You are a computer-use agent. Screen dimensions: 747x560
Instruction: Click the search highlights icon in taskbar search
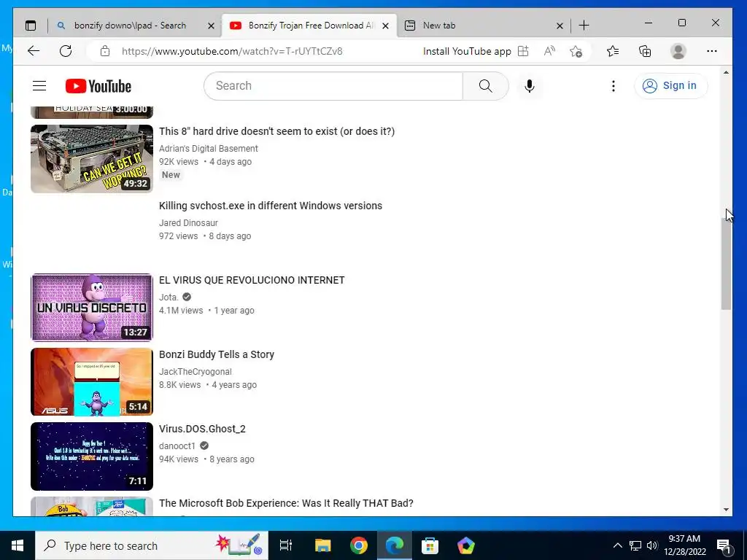(x=239, y=545)
